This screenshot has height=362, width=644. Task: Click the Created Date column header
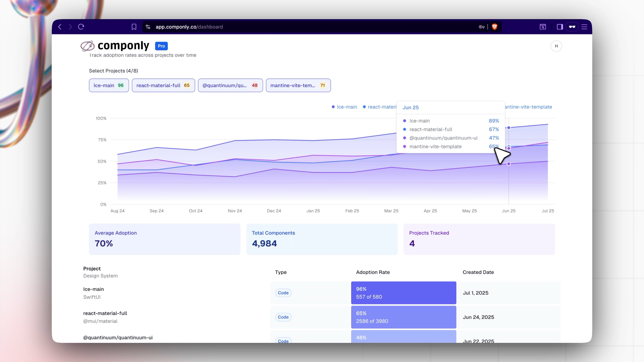(x=478, y=272)
